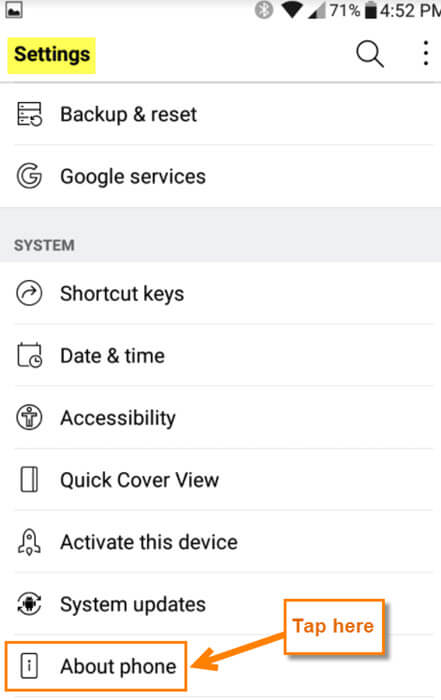Open Google services entry
The width and height of the screenshot is (441, 700).
[x=220, y=176]
